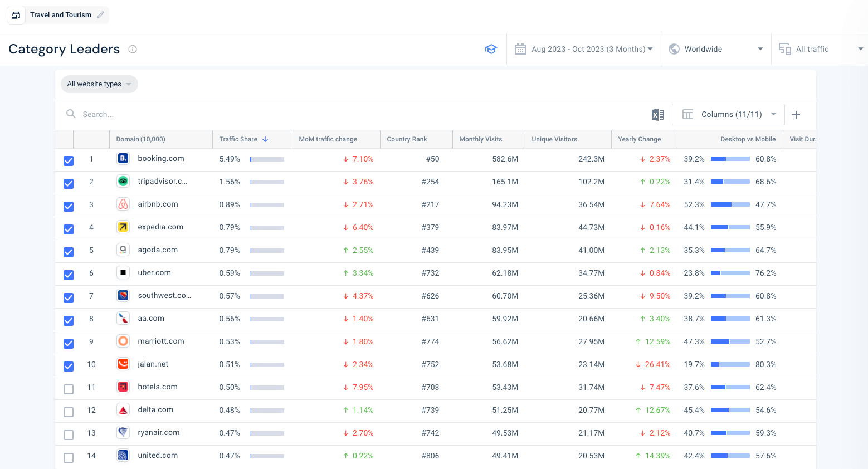Open booking.com domain link
Image resolution: width=868 pixels, height=469 pixels.
pyautogui.click(x=161, y=159)
